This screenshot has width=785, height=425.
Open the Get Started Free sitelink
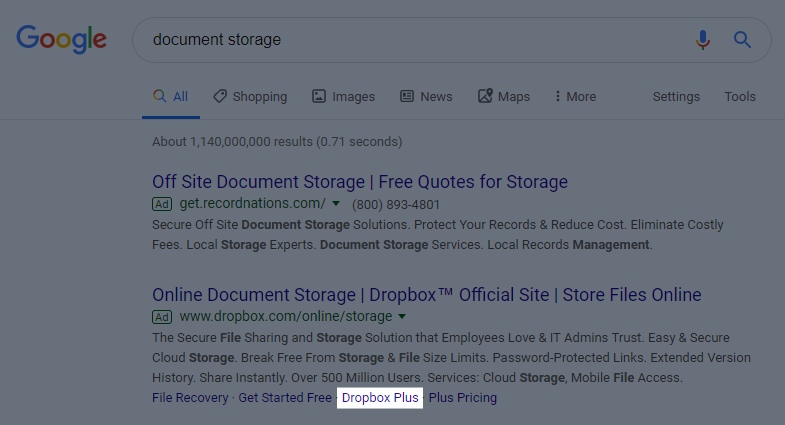point(285,397)
